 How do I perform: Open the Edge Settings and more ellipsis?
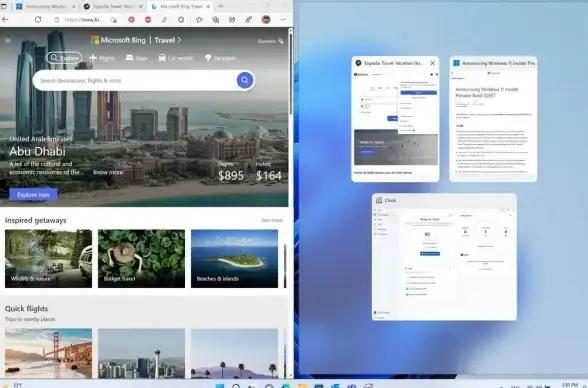283,19
